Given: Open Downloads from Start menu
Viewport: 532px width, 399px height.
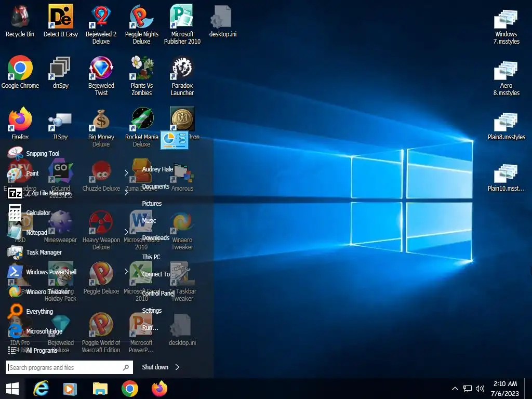Looking at the screenshot, I should (x=155, y=237).
